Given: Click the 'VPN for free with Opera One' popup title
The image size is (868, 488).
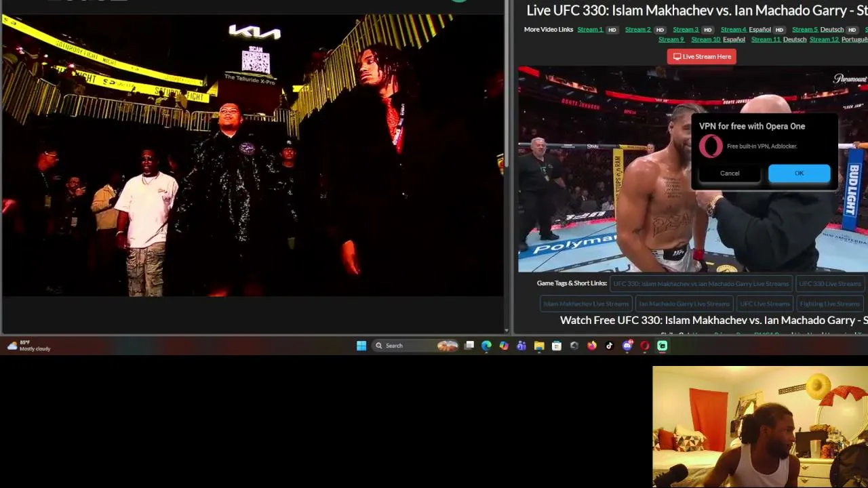Looking at the screenshot, I should tap(752, 126).
